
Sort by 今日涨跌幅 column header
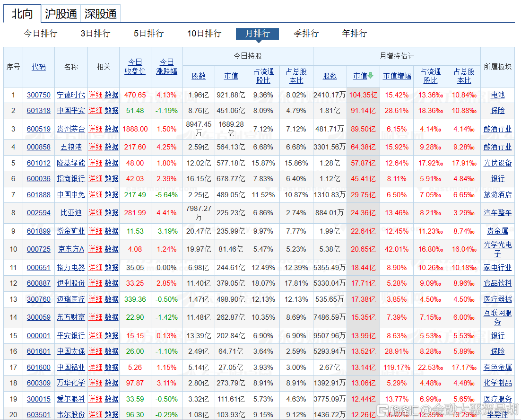(166, 67)
